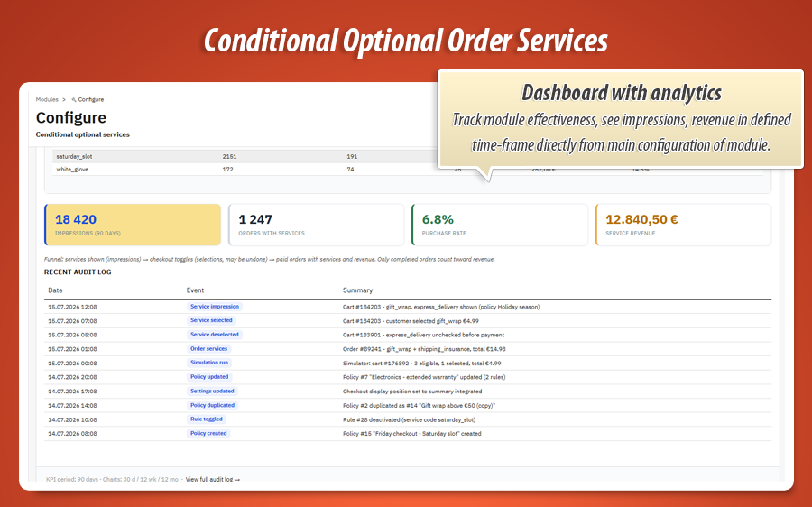
Task: Click date 14.07.2026 14:08
Action: (x=72, y=406)
